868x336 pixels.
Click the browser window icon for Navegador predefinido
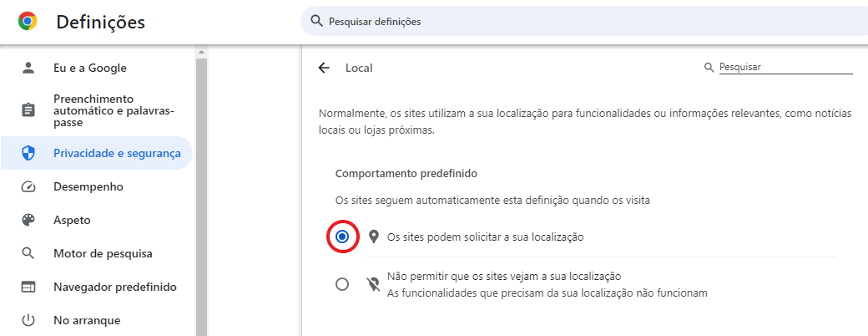tap(28, 288)
